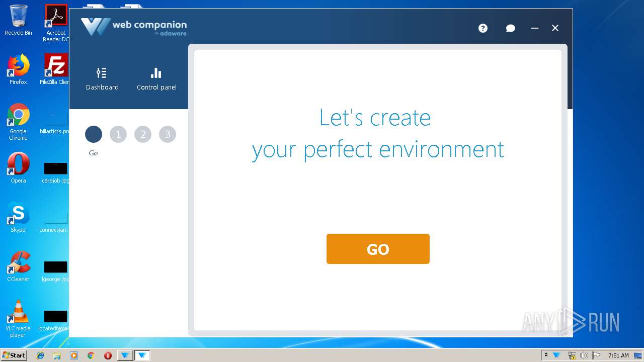This screenshot has width=644, height=362.
Task: Open CCleaner desktop shortcut
Action: 18,267
